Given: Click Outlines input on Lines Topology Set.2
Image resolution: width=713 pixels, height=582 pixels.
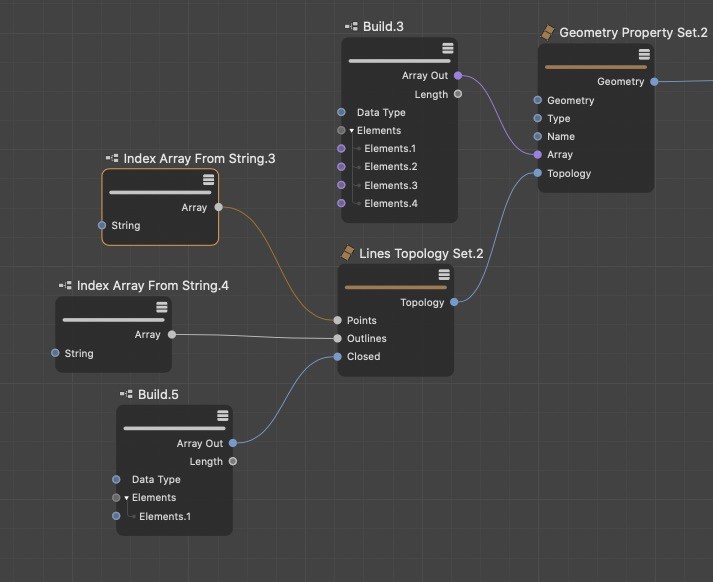Looking at the screenshot, I should click(337, 338).
